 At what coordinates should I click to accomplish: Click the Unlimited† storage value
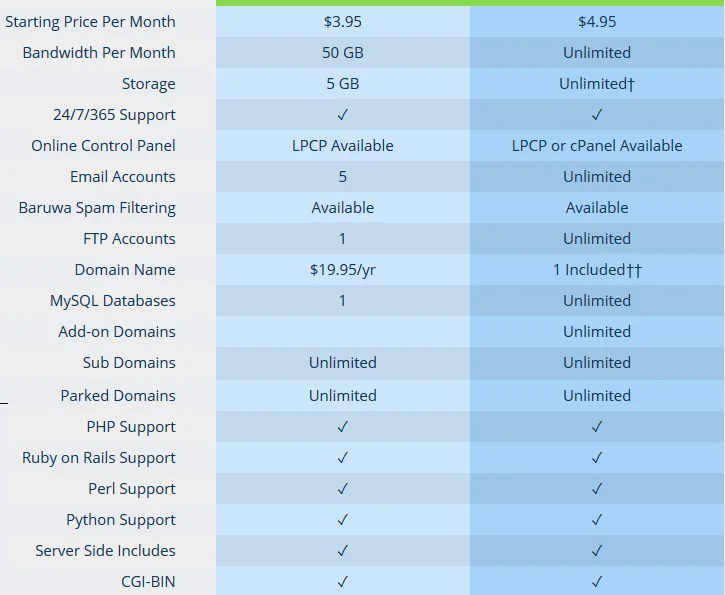point(597,84)
